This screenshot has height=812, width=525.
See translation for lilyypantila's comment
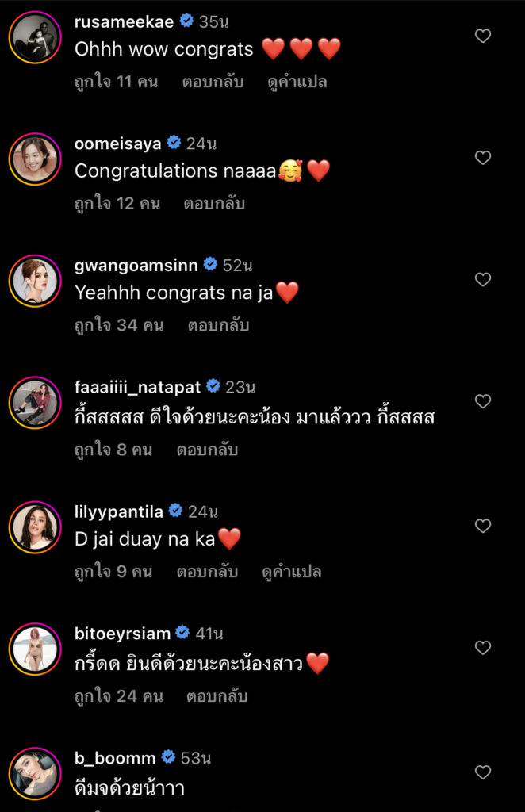coord(291,572)
